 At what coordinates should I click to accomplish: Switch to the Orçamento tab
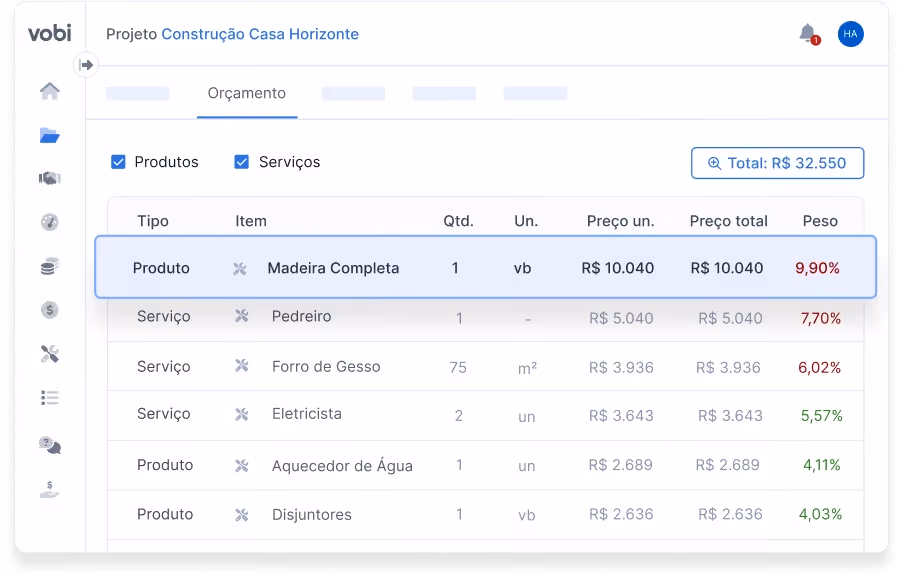pos(247,94)
